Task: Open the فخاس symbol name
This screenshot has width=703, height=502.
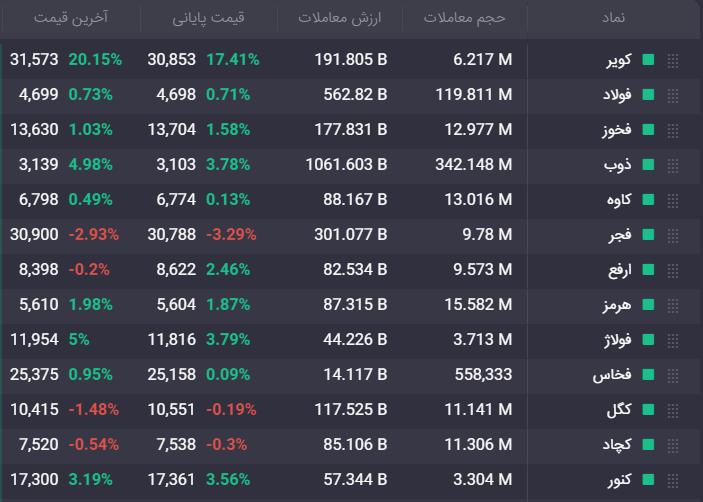Action: pos(612,375)
